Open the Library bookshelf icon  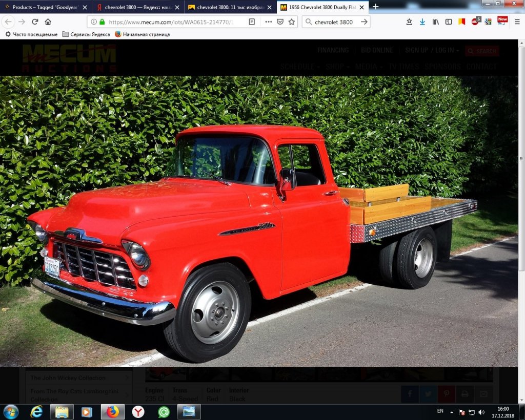click(x=435, y=22)
